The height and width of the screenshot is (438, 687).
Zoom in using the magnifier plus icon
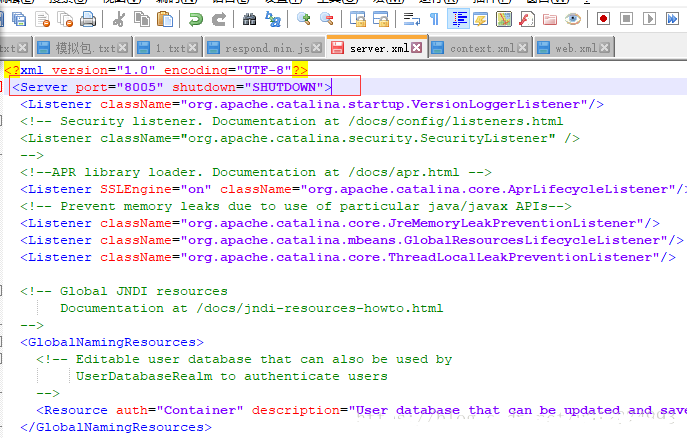302,19
